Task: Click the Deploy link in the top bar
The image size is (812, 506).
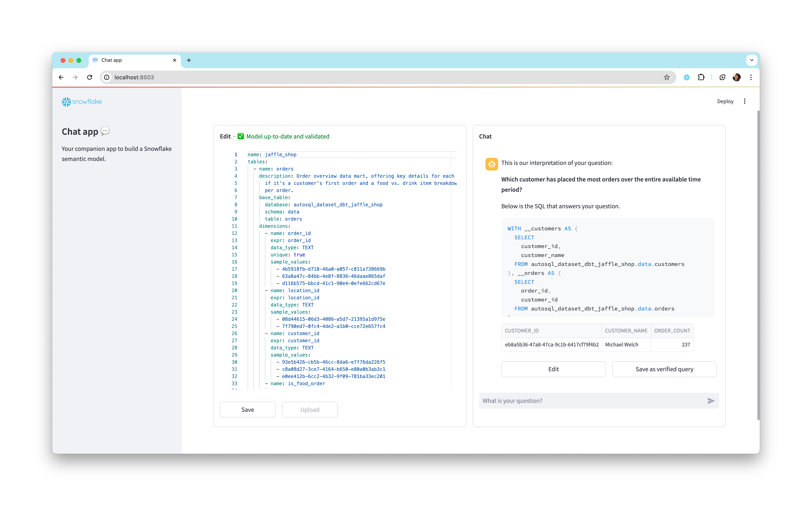Action: pyautogui.click(x=725, y=101)
